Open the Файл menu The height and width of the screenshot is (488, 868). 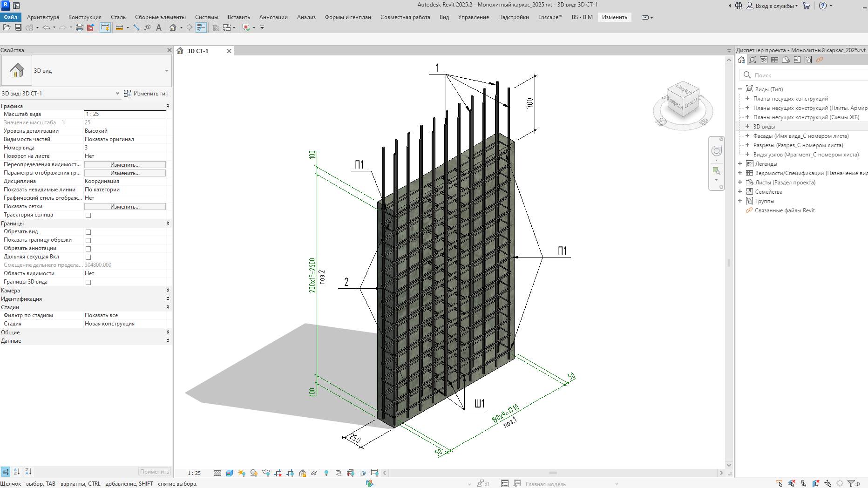tap(11, 17)
